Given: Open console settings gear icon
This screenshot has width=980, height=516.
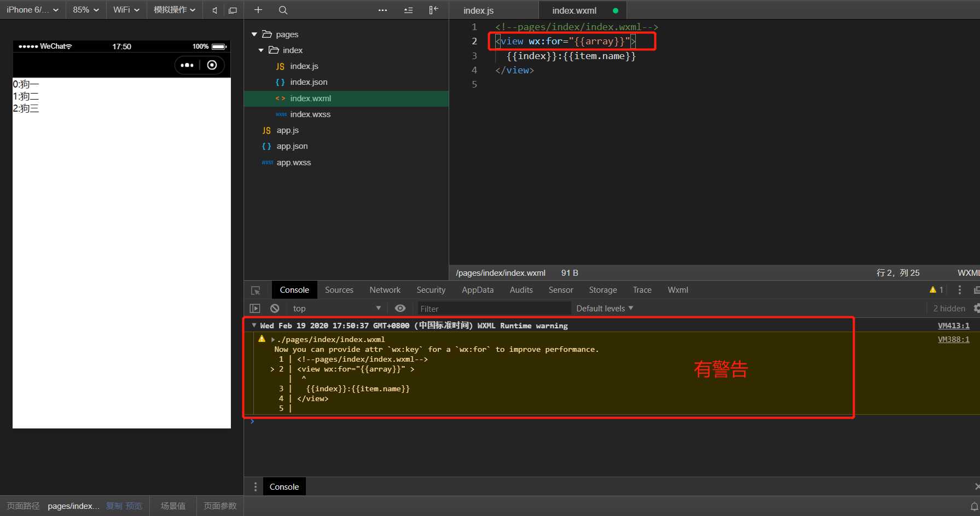Looking at the screenshot, I should 977,309.
